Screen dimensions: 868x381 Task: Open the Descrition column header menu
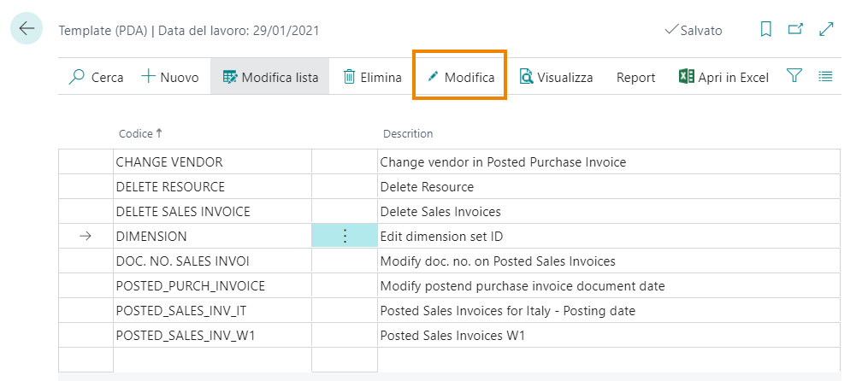(x=408, y=133)
